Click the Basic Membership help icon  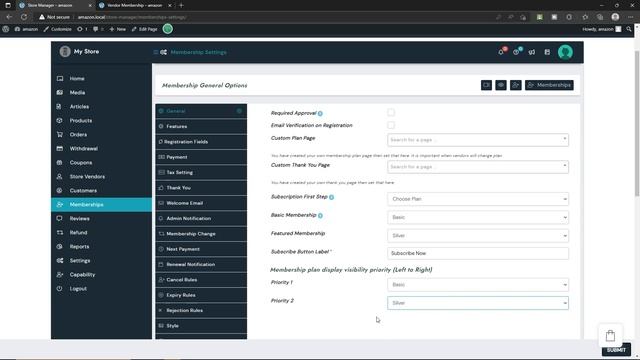320,216
